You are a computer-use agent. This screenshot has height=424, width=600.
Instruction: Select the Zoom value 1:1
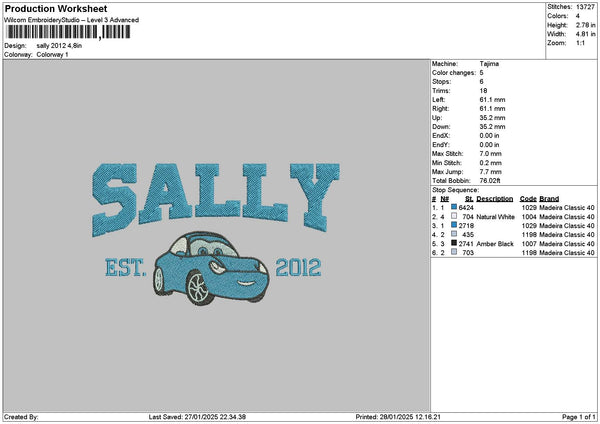pyautogui.click(x=580, y=43)
